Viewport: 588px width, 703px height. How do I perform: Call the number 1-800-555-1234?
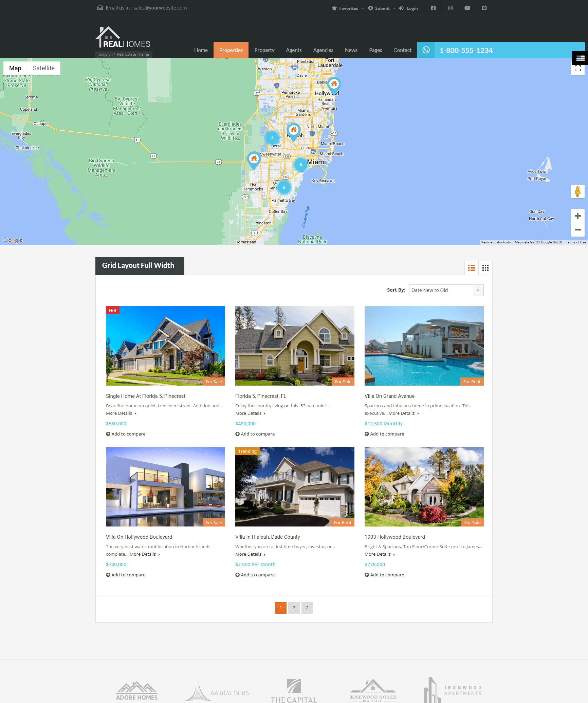click(466, 50)
